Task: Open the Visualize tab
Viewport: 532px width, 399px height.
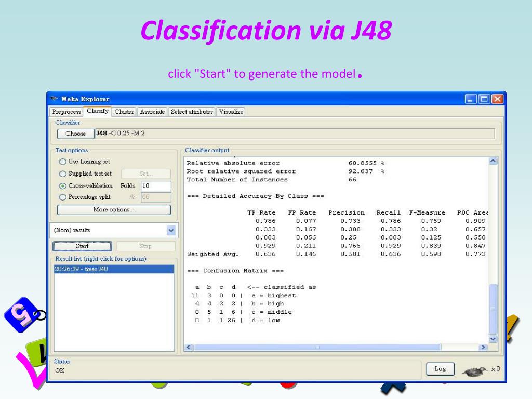Action: (231, 112)
